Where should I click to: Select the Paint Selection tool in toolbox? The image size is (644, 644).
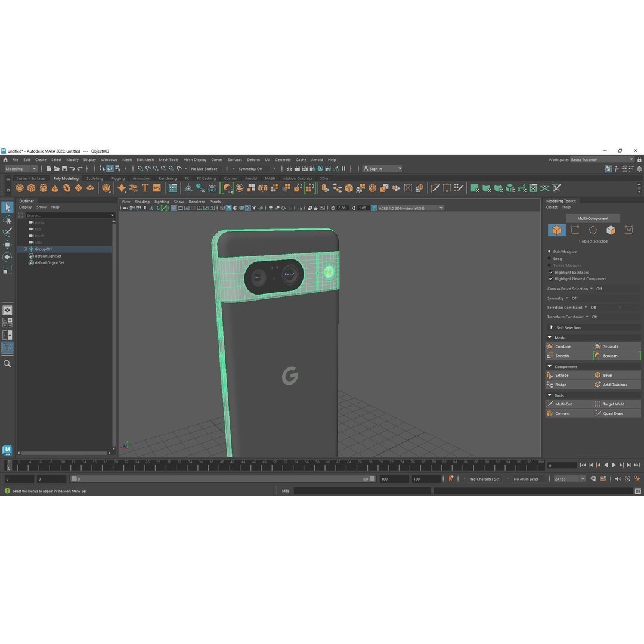(x=7, y=233)
